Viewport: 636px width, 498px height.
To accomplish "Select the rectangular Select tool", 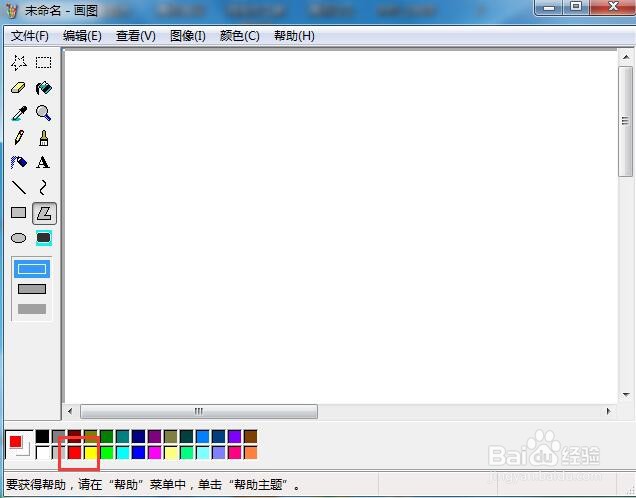I will (x=43, y=63).
